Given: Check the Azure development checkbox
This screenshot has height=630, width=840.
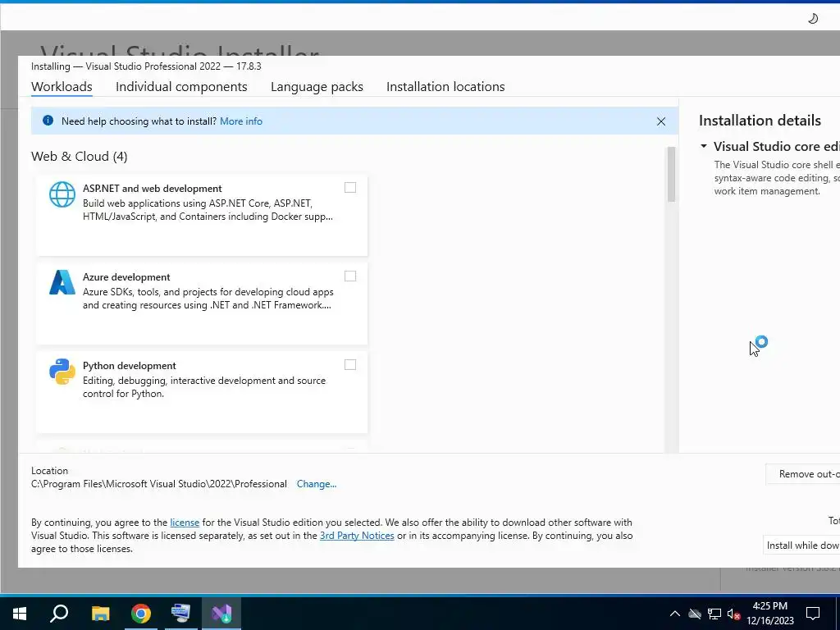Looking at the screenshot, I should click(349, 276).
